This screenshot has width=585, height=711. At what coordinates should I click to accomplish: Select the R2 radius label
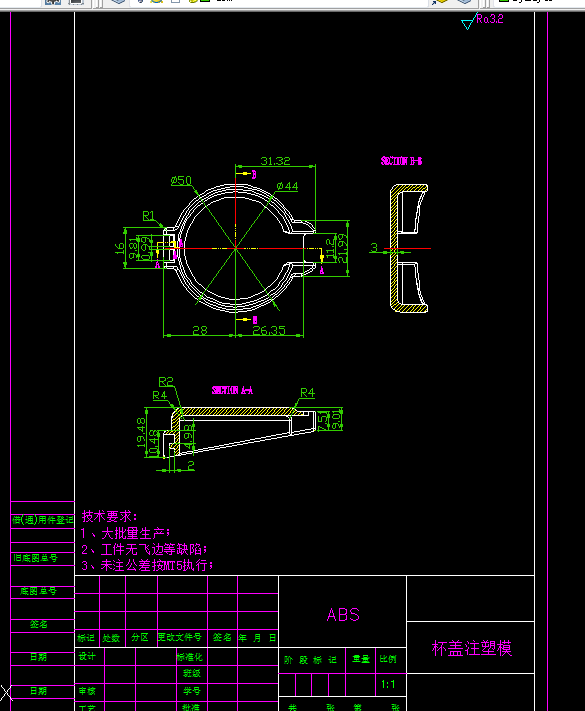pos(166,382)
